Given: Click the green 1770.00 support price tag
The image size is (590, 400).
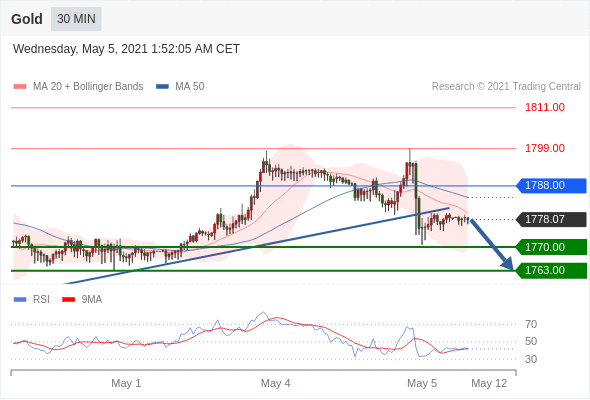Looking at the screenshot, I should (x=551, y=247).
